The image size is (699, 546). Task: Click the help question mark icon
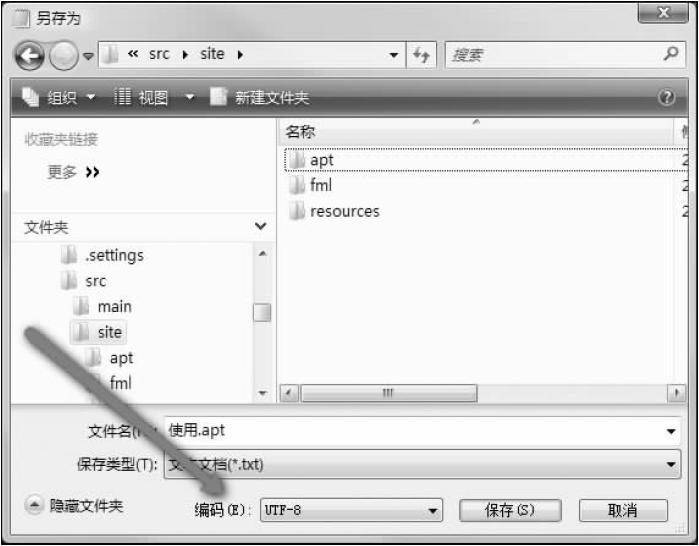668,98
